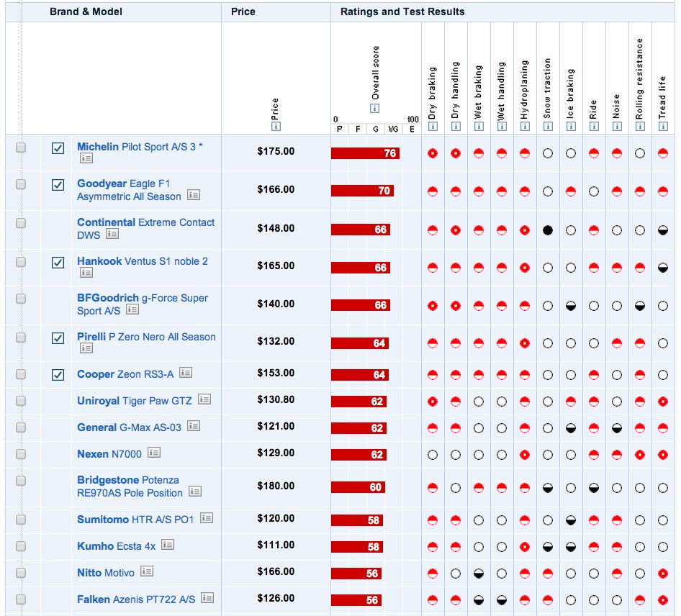Screen dimensions: 681x616
Task: Follow the Nitto Motivo link
Action: point(106,573)
